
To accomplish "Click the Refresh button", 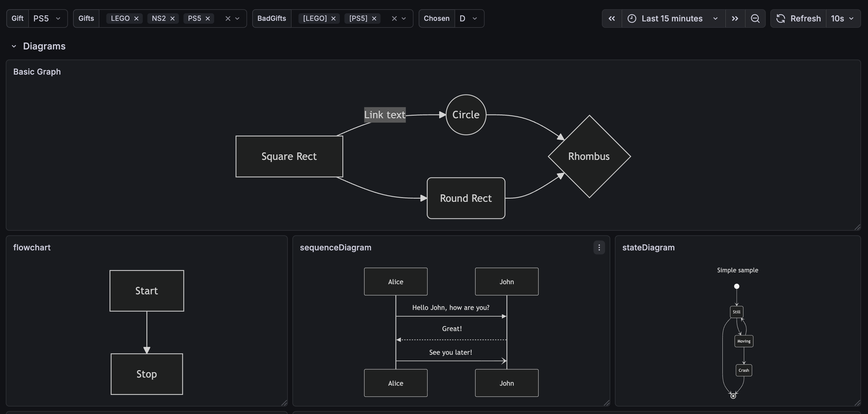I will [805, 19].
